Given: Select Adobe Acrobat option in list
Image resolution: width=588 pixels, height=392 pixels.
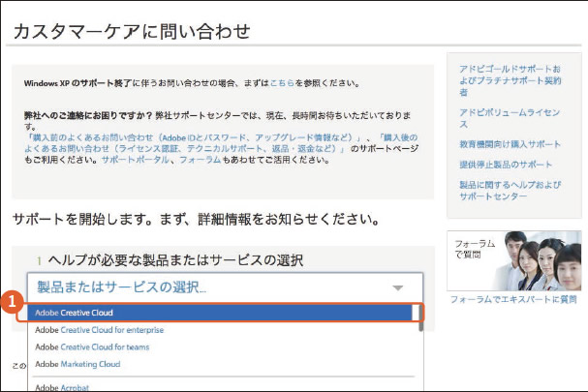Looking at the screenshot, I should click(x=62, y=387).
